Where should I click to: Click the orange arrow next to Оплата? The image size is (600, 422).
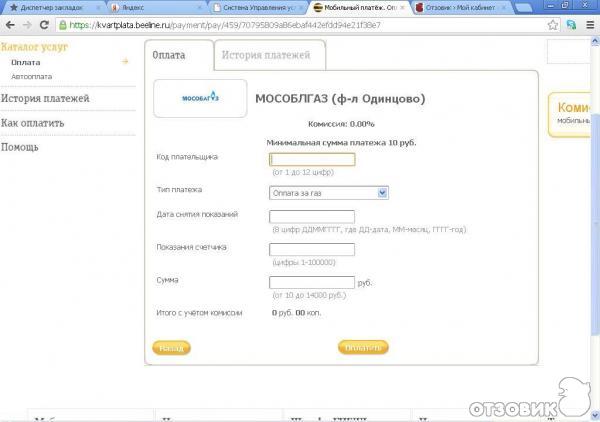click(125, 62)
